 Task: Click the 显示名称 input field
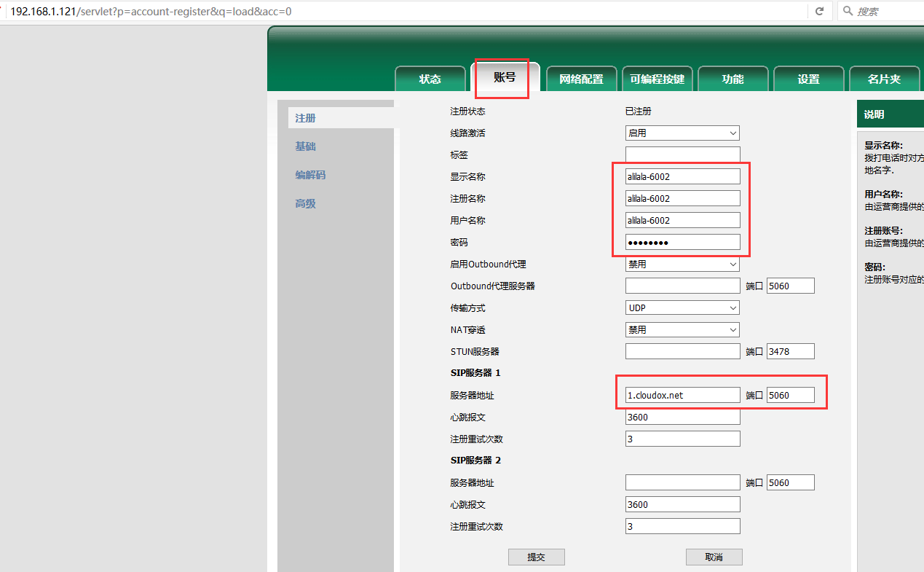click(x=682, y=176)
